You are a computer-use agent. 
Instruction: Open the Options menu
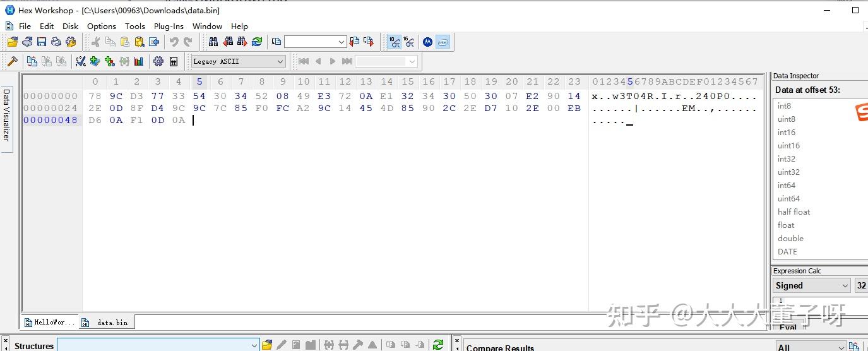tap(102, 26)
